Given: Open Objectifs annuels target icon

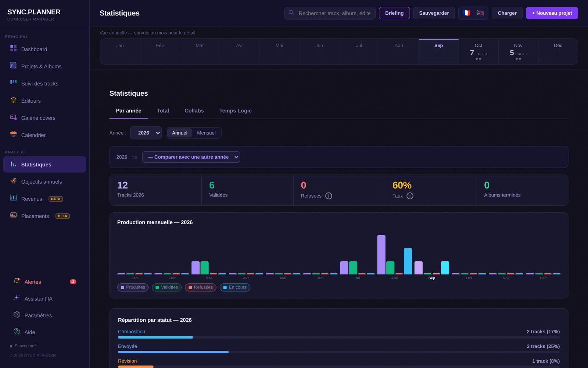Looking at the screenshot, I should (x=13, y=181).
